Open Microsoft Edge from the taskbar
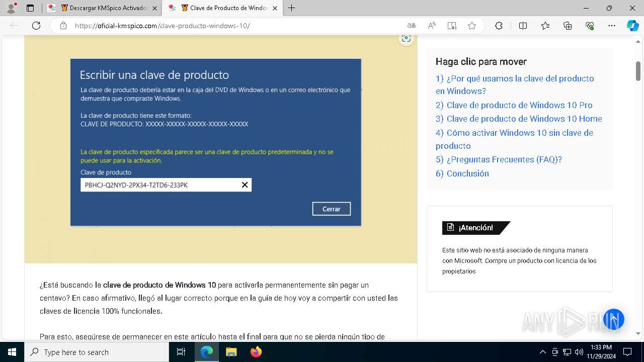 [207, 352]
